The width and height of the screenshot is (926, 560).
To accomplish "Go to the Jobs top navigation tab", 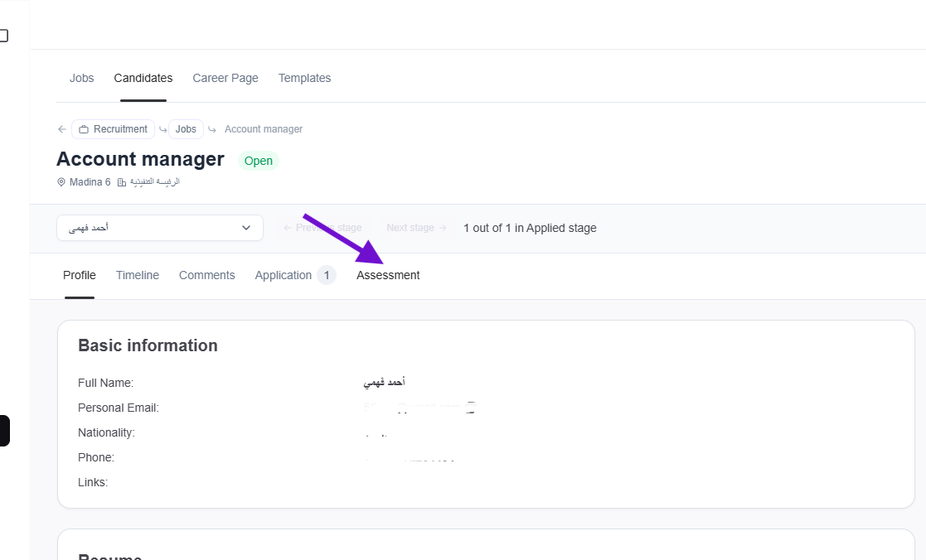I will coord(82,78).
